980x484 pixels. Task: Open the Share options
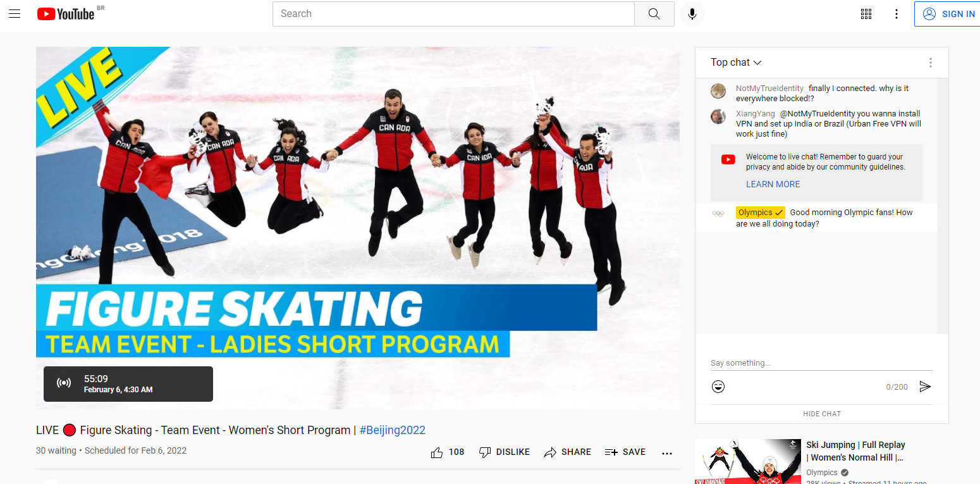tap(567, 452)
